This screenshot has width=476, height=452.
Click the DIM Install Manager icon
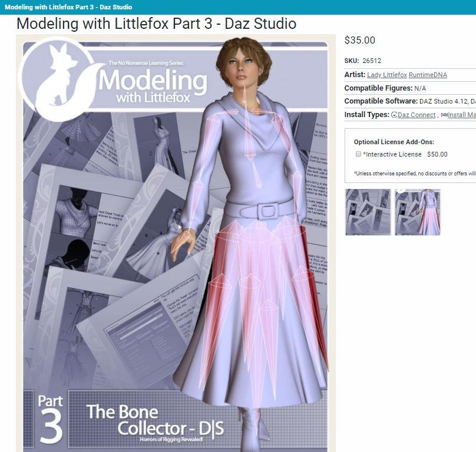click(444, 115)
